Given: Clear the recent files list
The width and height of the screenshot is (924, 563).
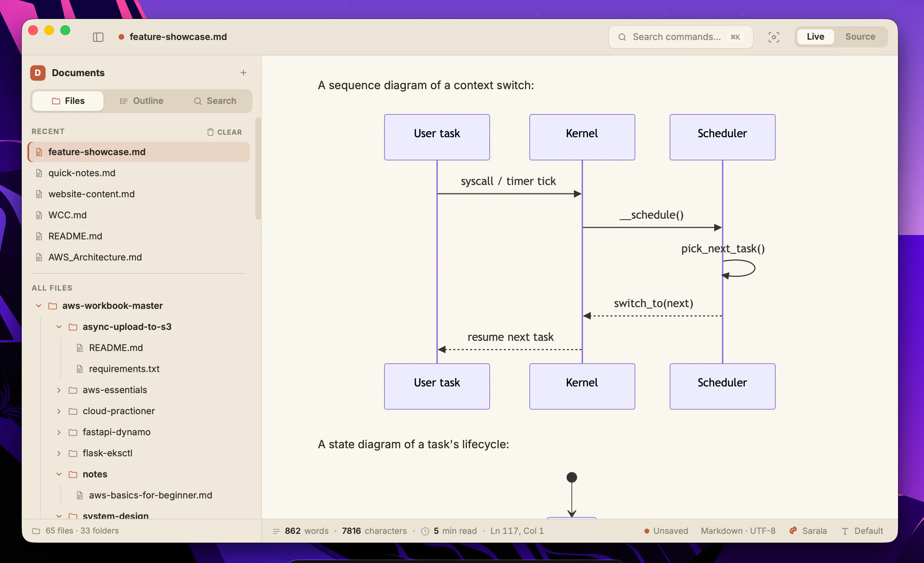Looking at the screenshot, I should 224,132.
